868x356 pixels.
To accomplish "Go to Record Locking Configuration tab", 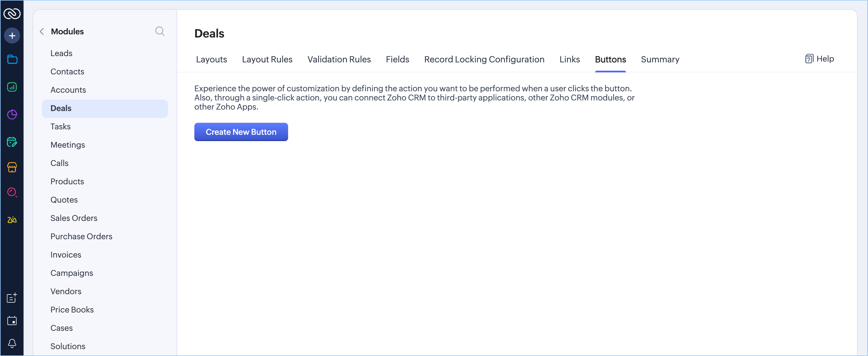I will [484, 60].
